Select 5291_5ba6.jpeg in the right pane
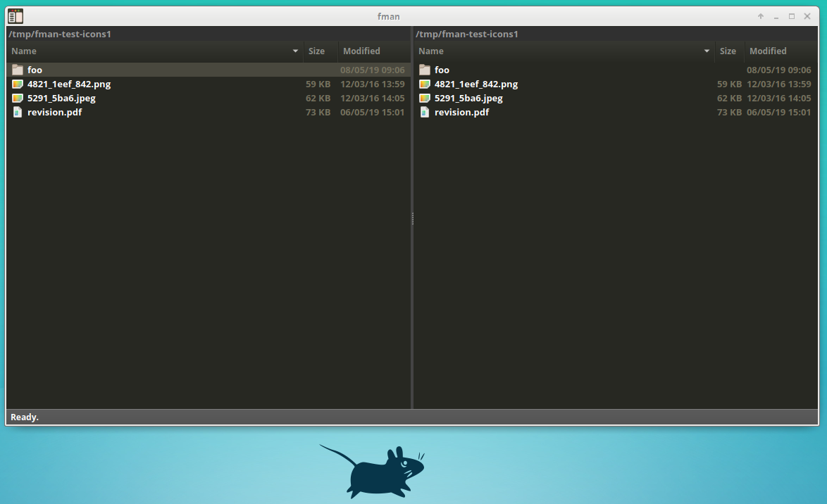Viewport: 827px width, 504px height. 468,98
